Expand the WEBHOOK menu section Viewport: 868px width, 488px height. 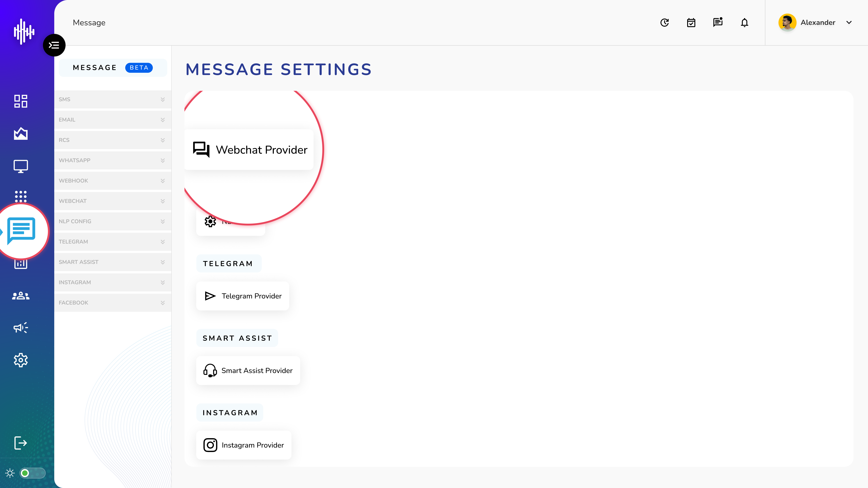pos(113,181)
